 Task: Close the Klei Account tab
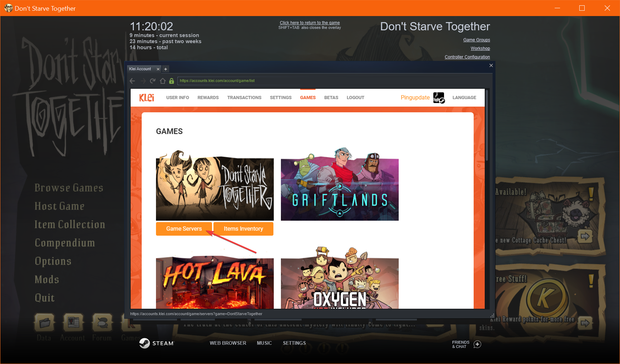(158, 69)
